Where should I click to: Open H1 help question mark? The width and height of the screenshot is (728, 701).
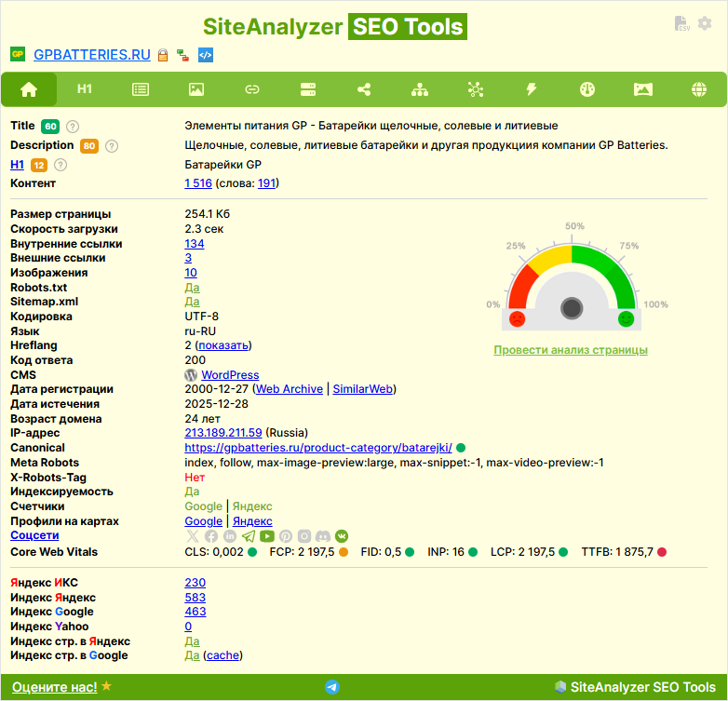tap(61, 166)
